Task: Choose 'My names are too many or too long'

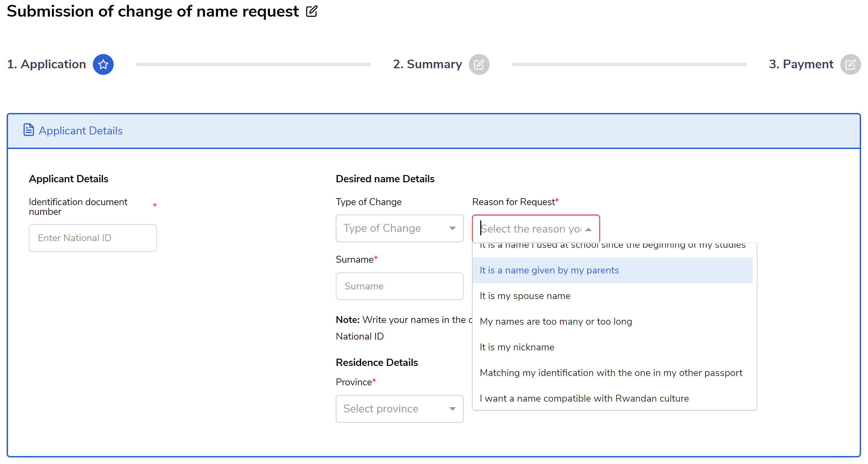Action: click(555, 321)
